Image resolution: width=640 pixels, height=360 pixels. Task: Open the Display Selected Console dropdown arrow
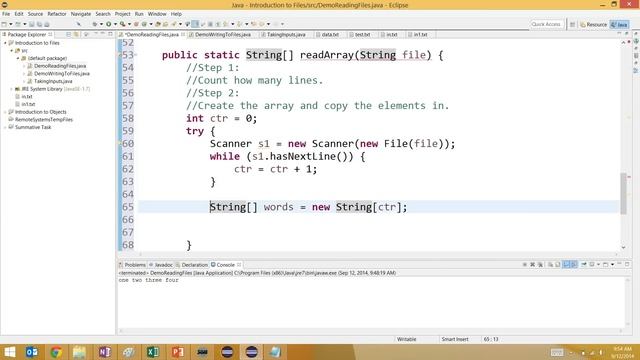[x=598, y=264]
